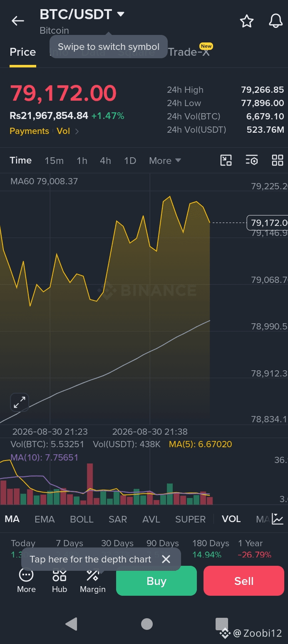288x644 pixels.
Task: Add BTC/USDT to favorites with star icon
Action: click(247, 21)
